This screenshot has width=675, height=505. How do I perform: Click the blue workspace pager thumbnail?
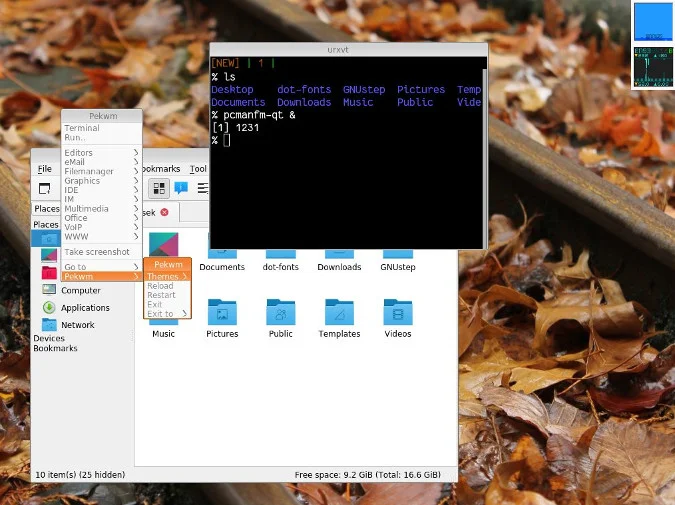653,22
